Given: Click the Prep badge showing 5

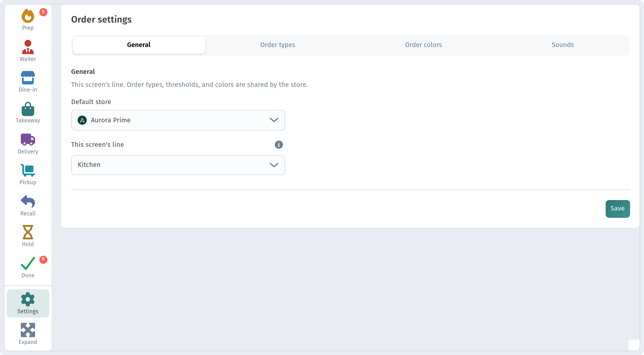Looking at the screenshot, I should 43,12.
